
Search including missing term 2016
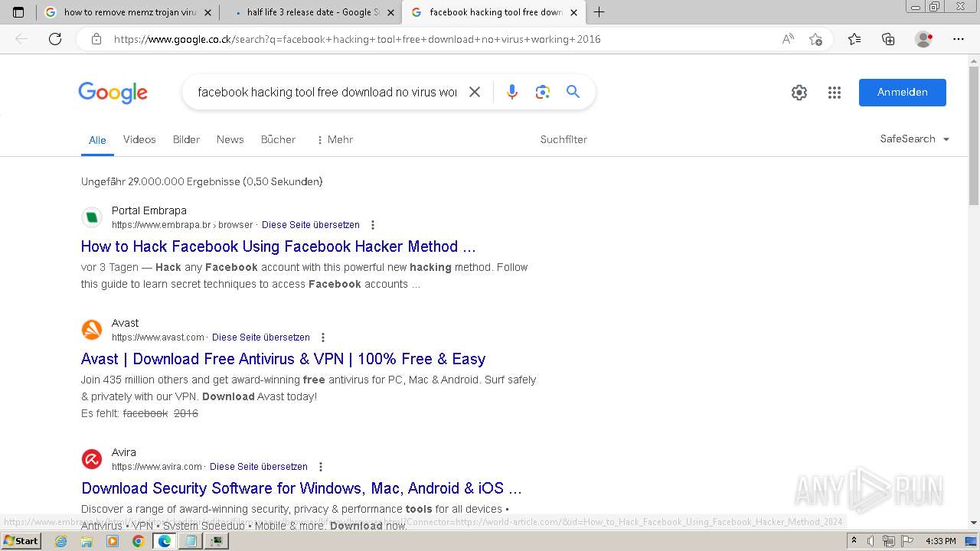[186, 413]
